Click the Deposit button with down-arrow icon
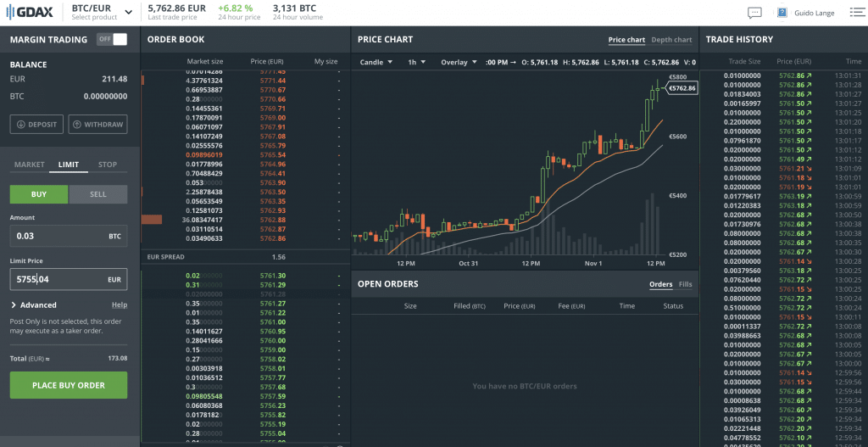Image resolution: width=868 pixels, height=447 pixels. [36, 125]
